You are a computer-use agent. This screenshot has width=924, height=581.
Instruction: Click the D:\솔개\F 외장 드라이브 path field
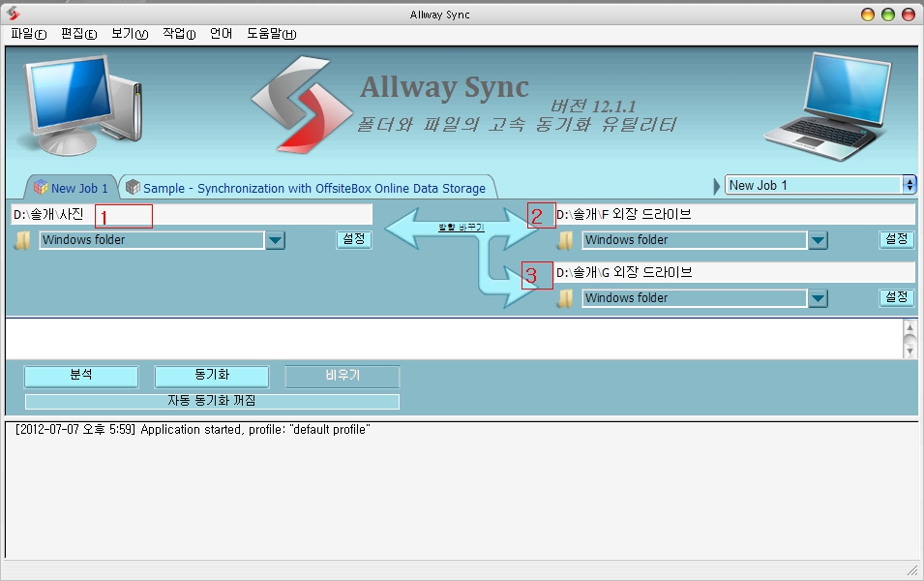[x=734, y=214]
